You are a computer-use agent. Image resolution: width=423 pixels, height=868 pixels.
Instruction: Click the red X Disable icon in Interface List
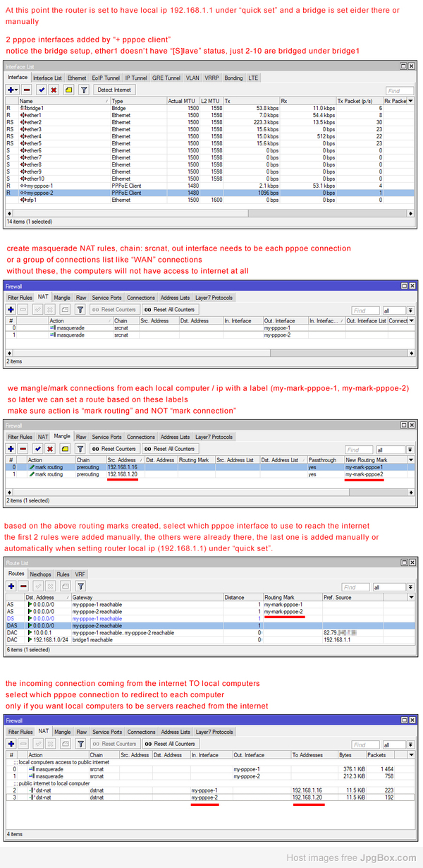[x=54, y=90]
